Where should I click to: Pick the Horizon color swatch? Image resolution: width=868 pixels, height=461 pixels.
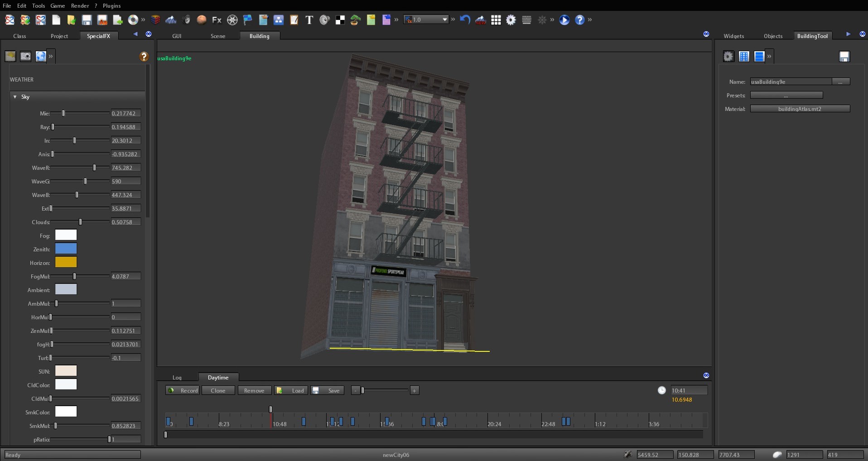tap(66, 262)
